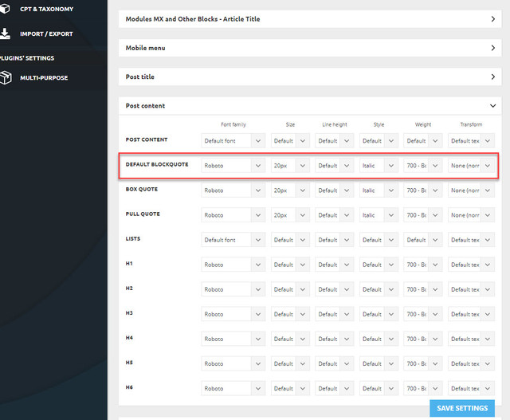This screenshot has width=510, height=420.
Task: Open H4 font family dropdown
Action: click(x=233, y=339)
